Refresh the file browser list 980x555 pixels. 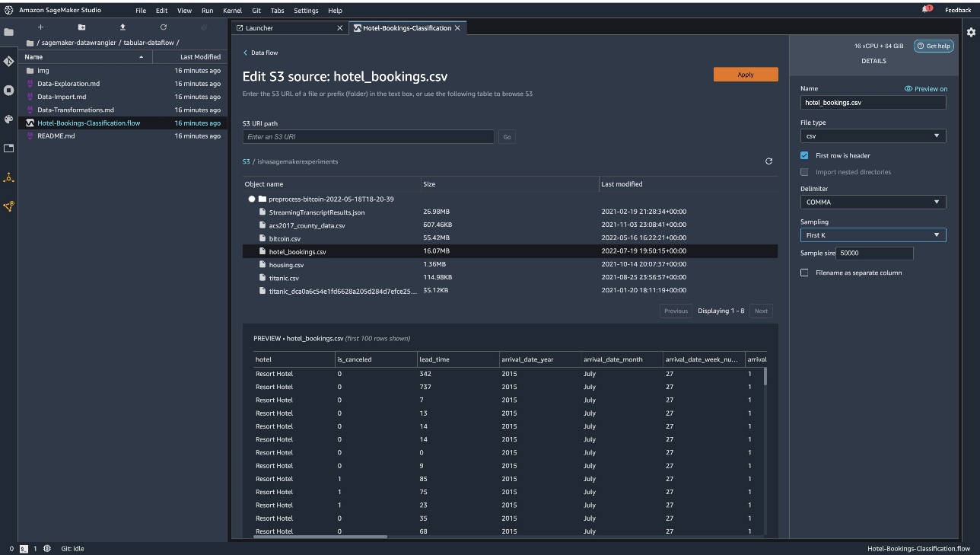(x=163, y=27)
